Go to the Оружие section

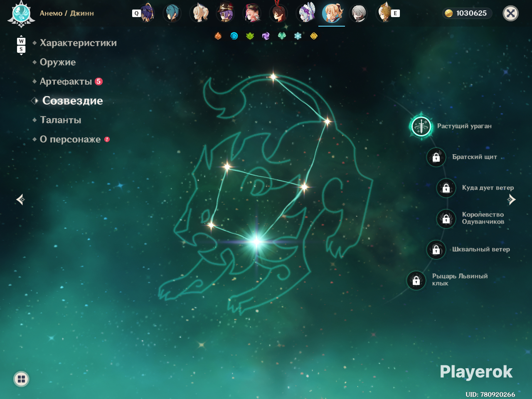click(58, 62)
